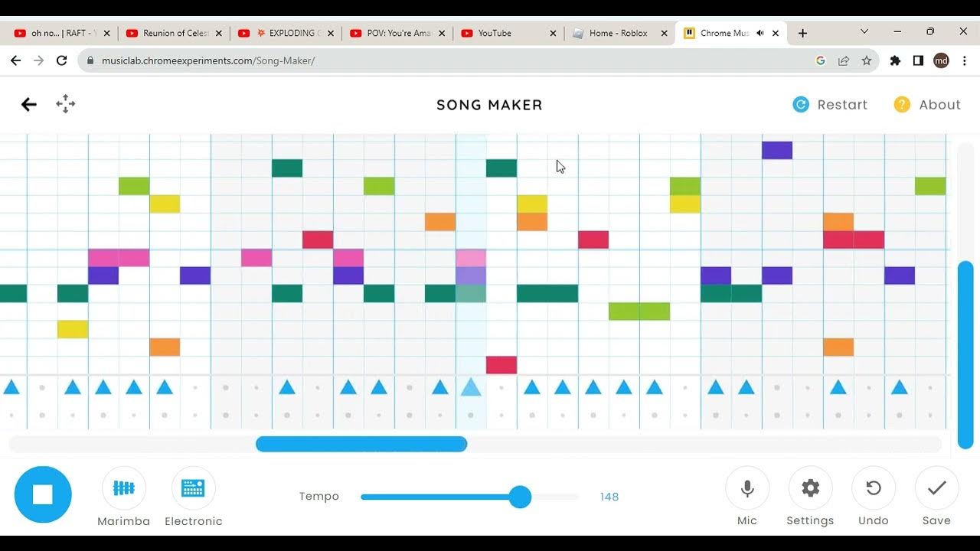Click the address bar URL
This screenshot has height=551, width=980.
point(208,60)
